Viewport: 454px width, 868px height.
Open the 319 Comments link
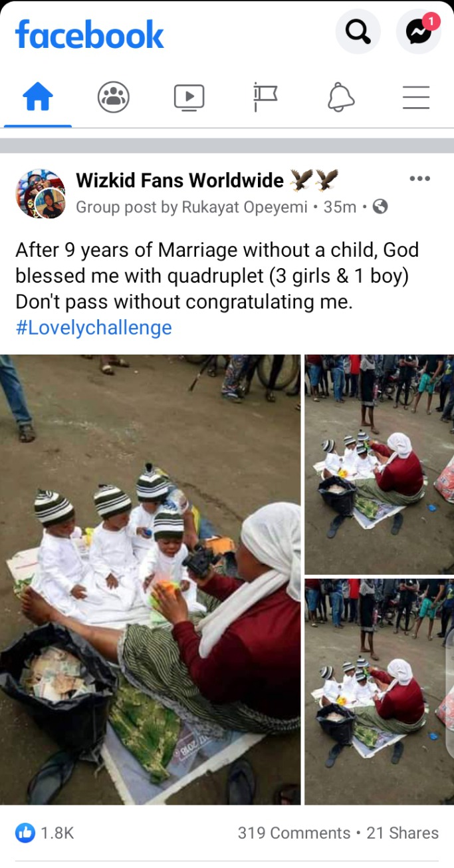294,833
